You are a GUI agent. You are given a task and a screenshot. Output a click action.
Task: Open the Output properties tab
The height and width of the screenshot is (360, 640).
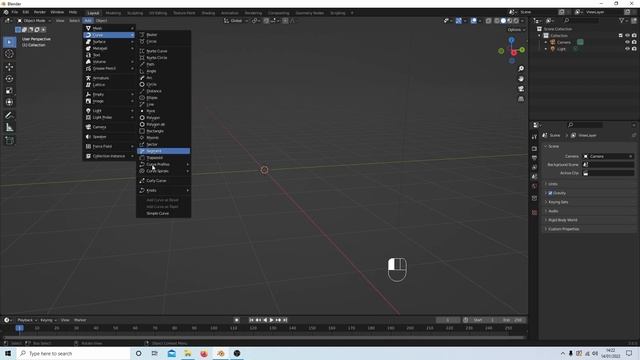pyautogui.click(x=534, y=158)
